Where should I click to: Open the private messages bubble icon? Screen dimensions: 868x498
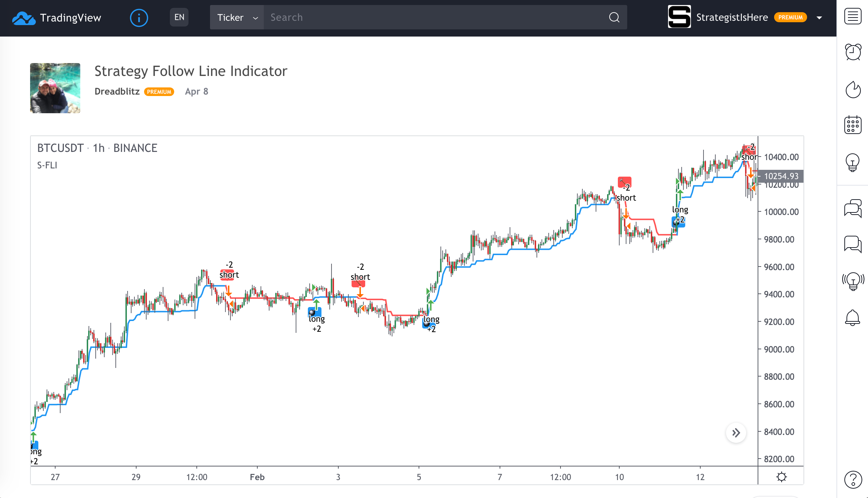click(853, 244)
